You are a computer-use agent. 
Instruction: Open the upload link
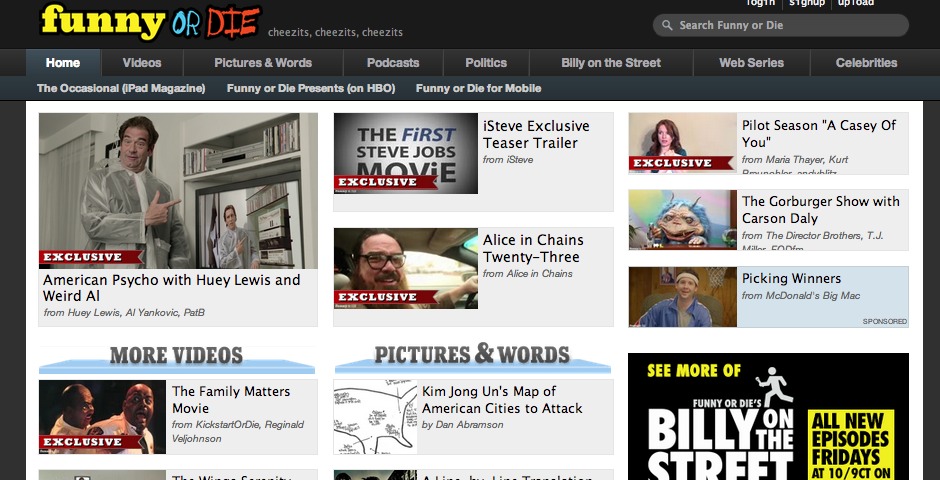click(855, 3)
